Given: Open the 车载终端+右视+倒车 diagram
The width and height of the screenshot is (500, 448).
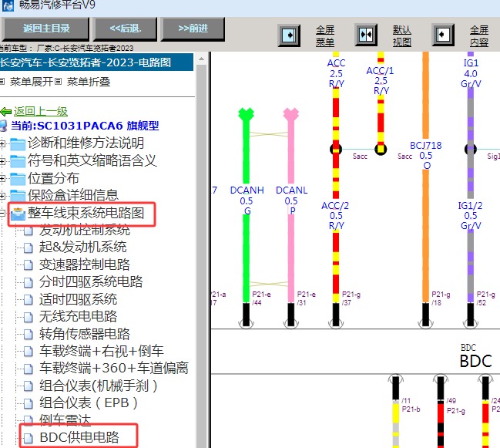Looking at the screenshot, I should pyautogui.click(x=102, y=351).
